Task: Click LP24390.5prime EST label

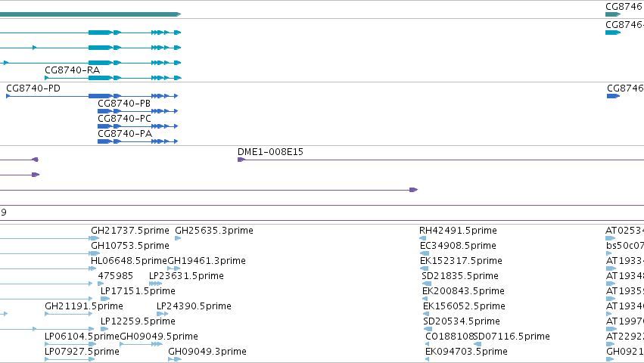Action: [x=194, y=306]
